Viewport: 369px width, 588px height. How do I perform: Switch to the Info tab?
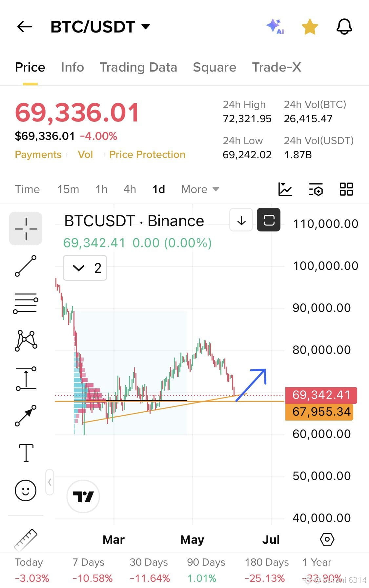coord(72,67)
